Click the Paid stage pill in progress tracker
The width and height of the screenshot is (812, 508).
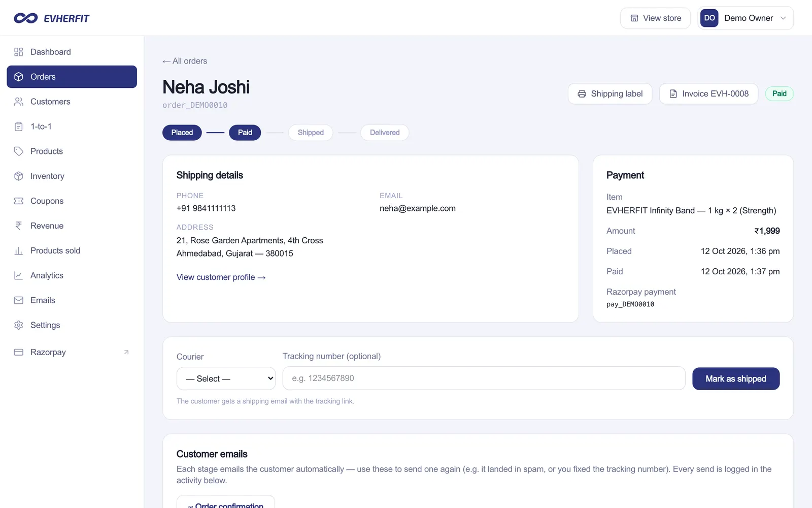click(245, 133)
